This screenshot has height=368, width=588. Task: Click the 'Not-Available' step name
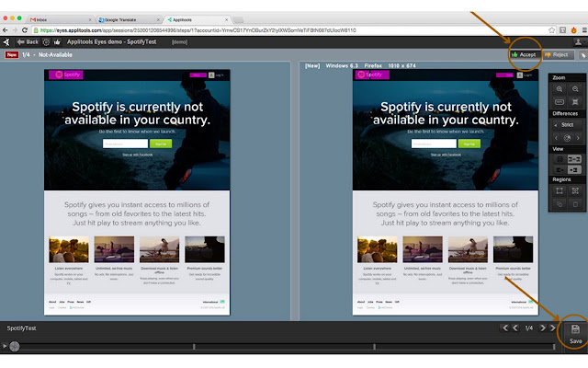pos(55,55)
